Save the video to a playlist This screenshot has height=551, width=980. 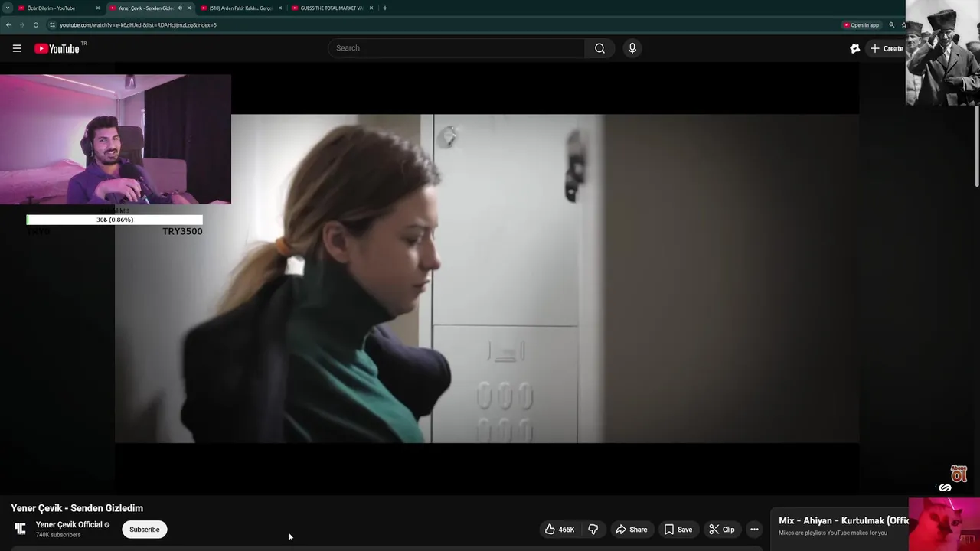coord(678,530)
